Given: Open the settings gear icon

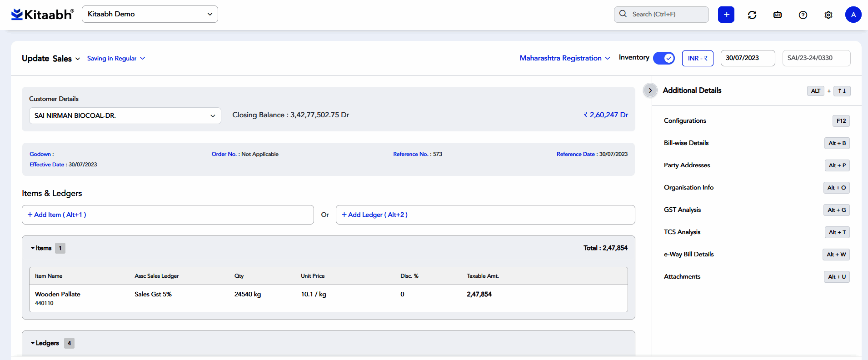Looking at the screenshot, I should [x=828, y=15].
